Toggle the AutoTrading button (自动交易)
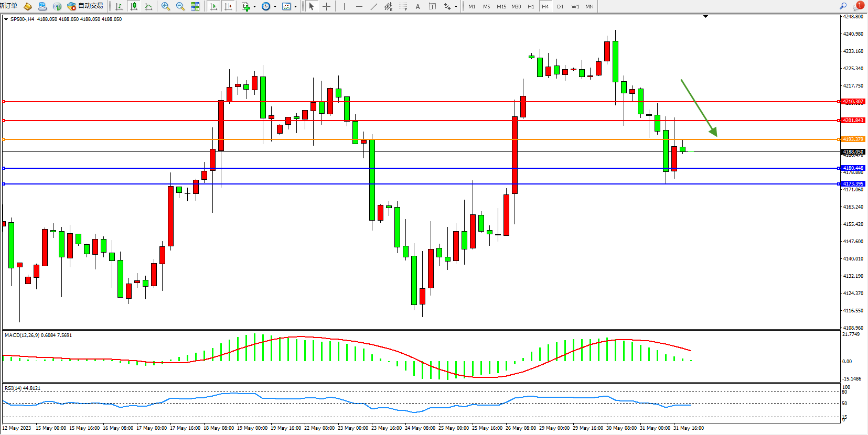Screen dimensions: 868x435 pos(85,6)
